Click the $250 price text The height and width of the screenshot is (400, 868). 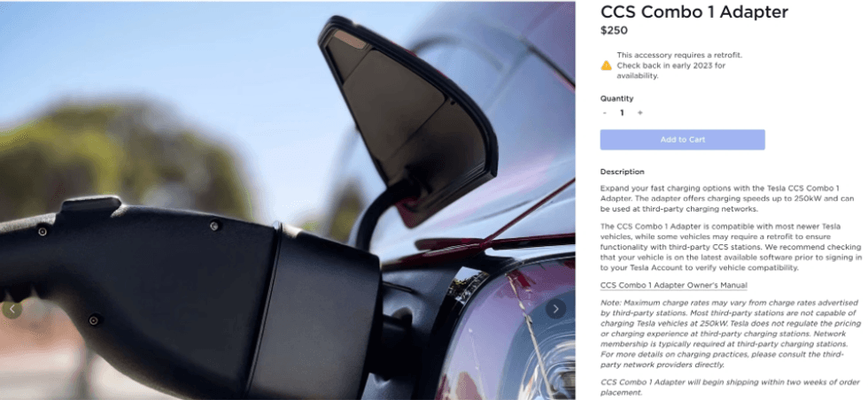pyautogui.click(x=614, y=30)
